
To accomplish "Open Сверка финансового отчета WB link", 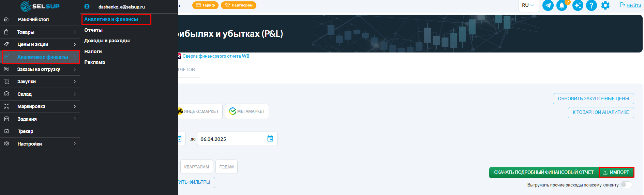I will pos(216,56).
